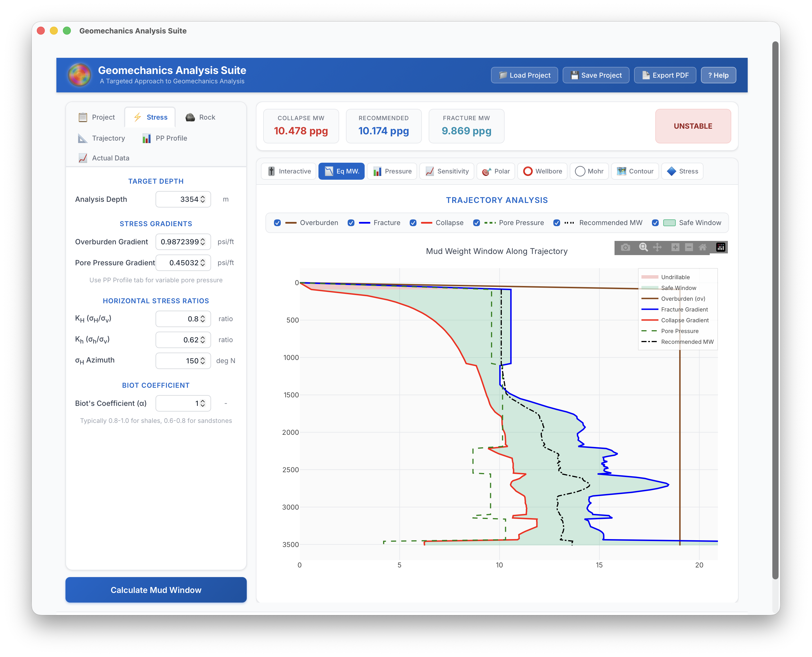This screenshot has height=657, width=812.
Task: Reset axes with the home icon
Action: coord(702,247)
